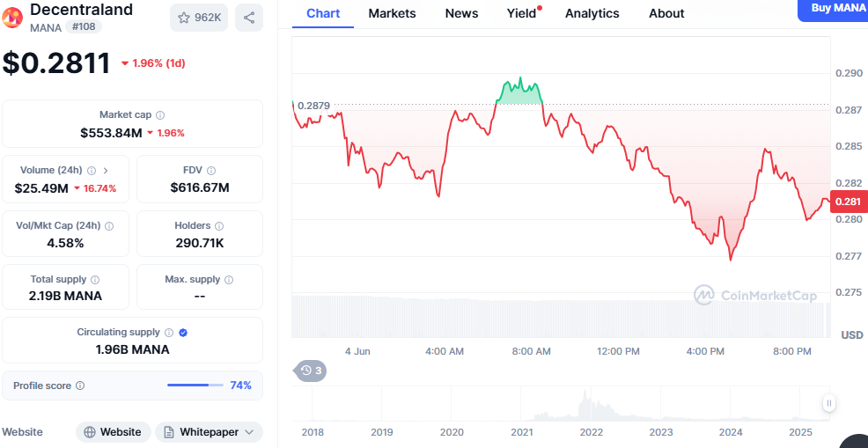Click the Decentraland MANA logo icon
This screenshot has height=448, width=868.
(12, 18)
